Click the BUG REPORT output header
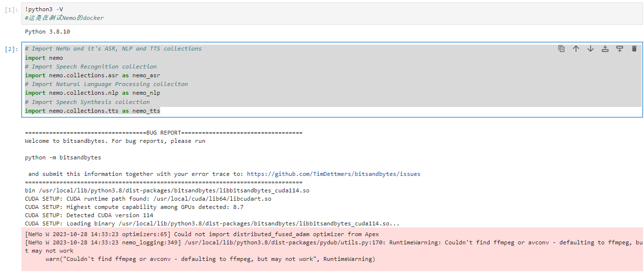The height and width of the screenshot is (275, 644). 163,133
